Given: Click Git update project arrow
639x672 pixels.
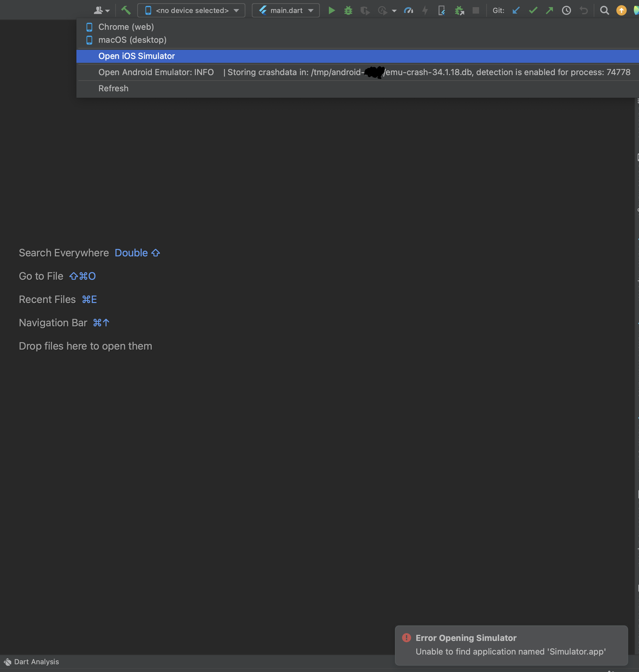Looking at the screenshot, I should [x=516, y=10].
